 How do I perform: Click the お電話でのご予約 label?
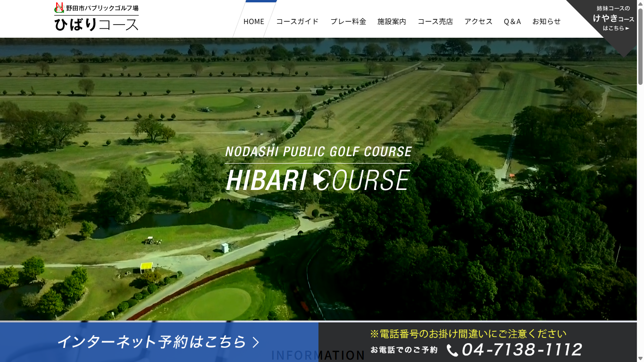[404, 350]
